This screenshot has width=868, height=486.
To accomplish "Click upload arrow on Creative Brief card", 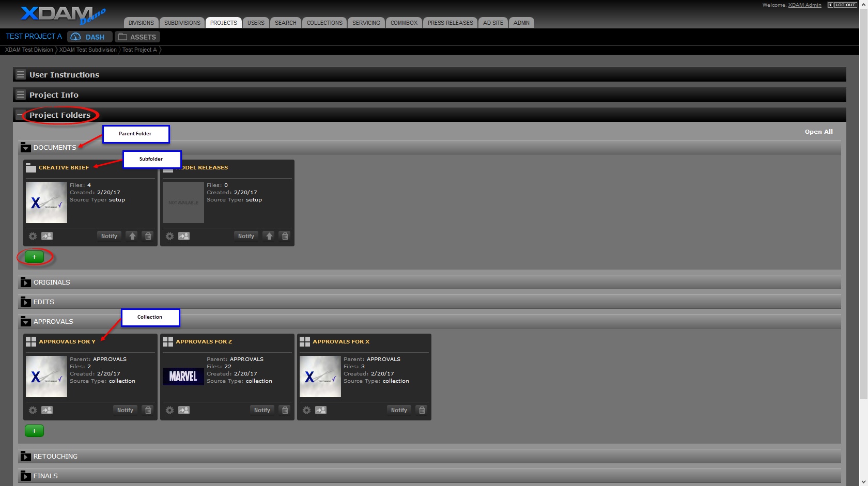I will [x=132, y=236].
